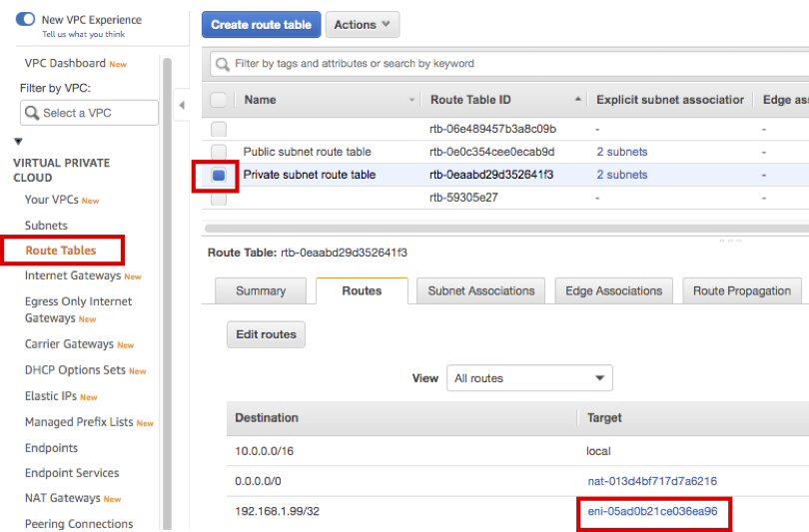Open NAT Gateways in the sidebar
The image size is (809, 532).
tap(62, 498)
